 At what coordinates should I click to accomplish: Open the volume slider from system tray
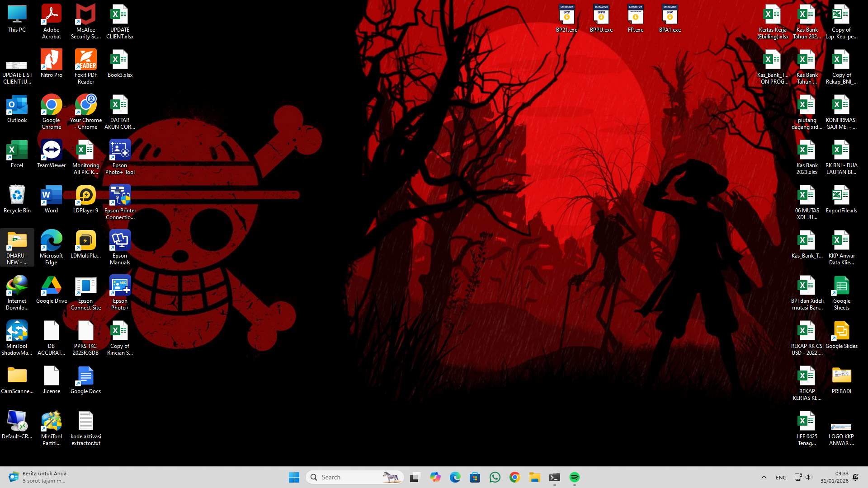(808, 477)
